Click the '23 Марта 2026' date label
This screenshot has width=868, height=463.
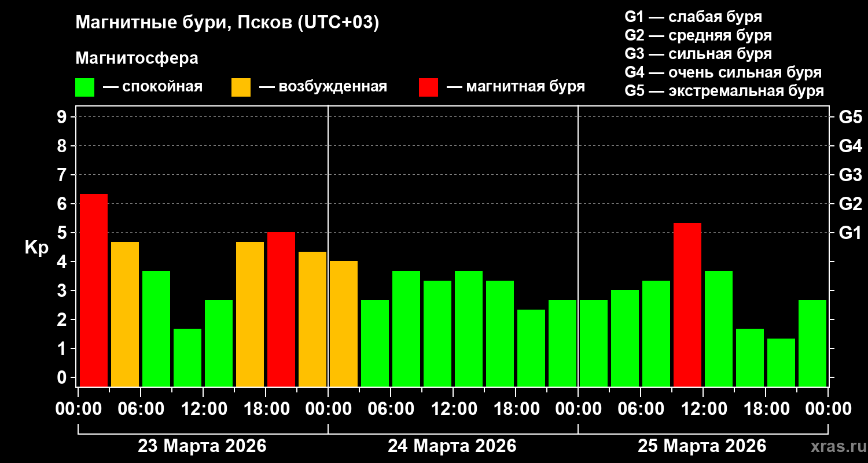(202, 446)
